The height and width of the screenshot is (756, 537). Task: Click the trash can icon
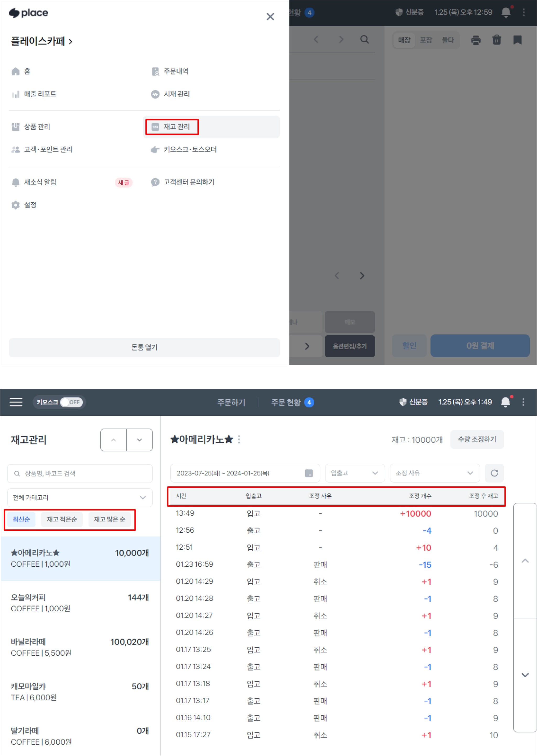tap(496, 40)
